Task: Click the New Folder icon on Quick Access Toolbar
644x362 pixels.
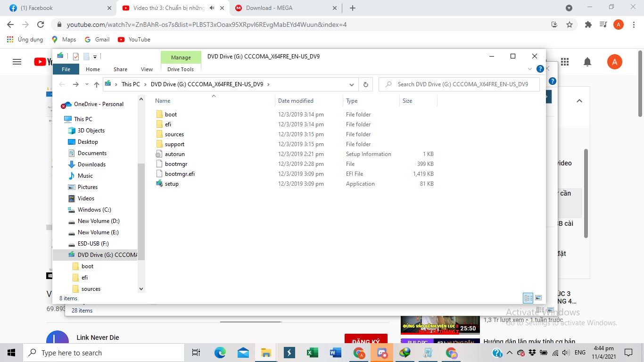Action: (86, 56)
